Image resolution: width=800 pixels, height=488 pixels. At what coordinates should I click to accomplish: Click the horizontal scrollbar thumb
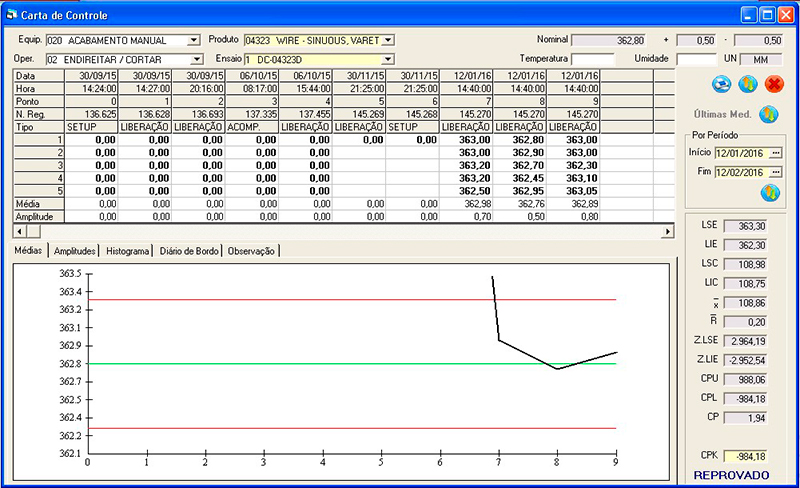(x=33, y=232)
